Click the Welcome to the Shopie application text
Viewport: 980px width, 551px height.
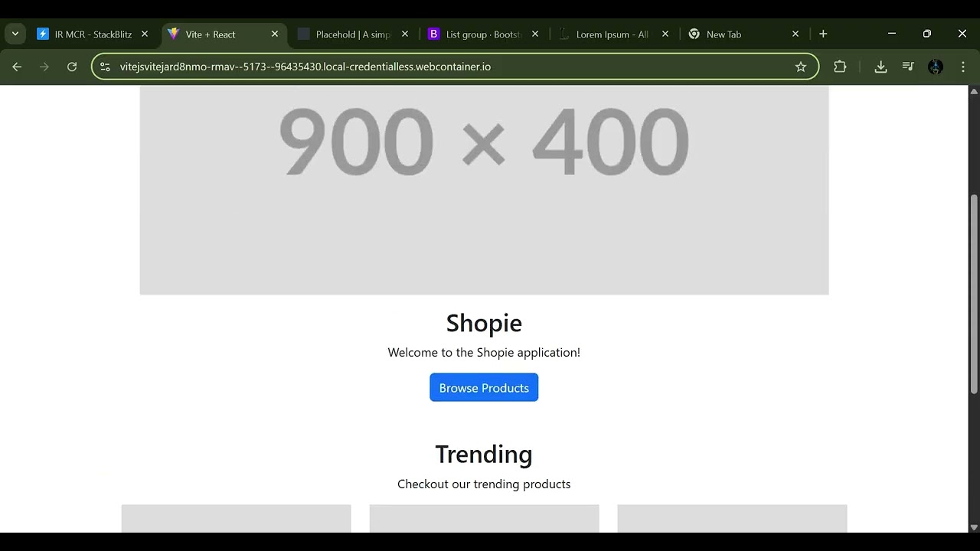click(x=484, y=353)
